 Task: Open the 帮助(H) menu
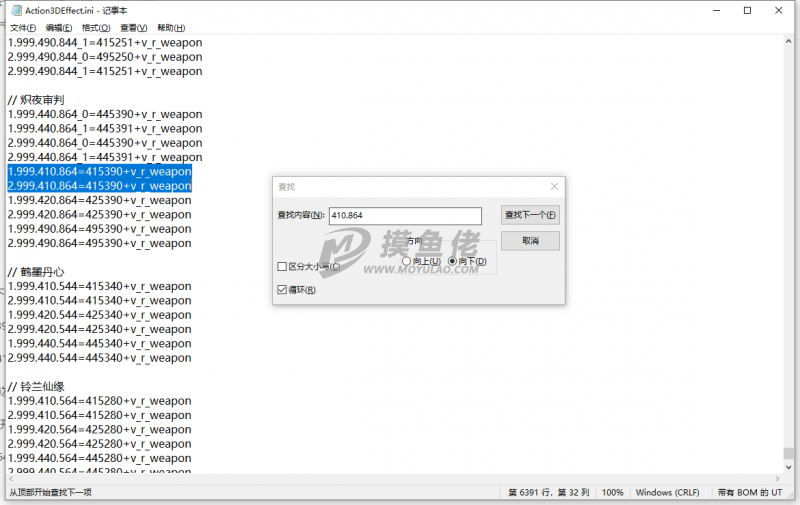click(x=171, y=27)
